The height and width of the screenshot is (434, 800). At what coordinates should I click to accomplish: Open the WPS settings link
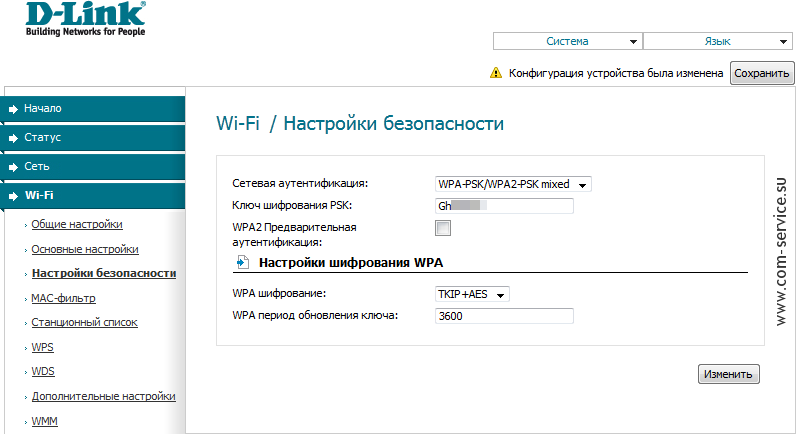tap(42, 347)
